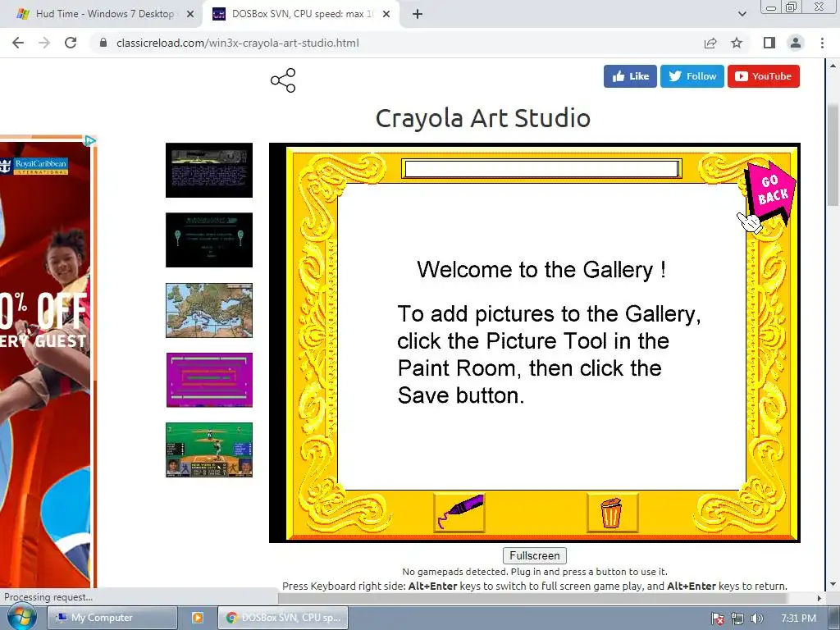
Task: Click the Facebook Like button
Action: [x=630, y=76]
